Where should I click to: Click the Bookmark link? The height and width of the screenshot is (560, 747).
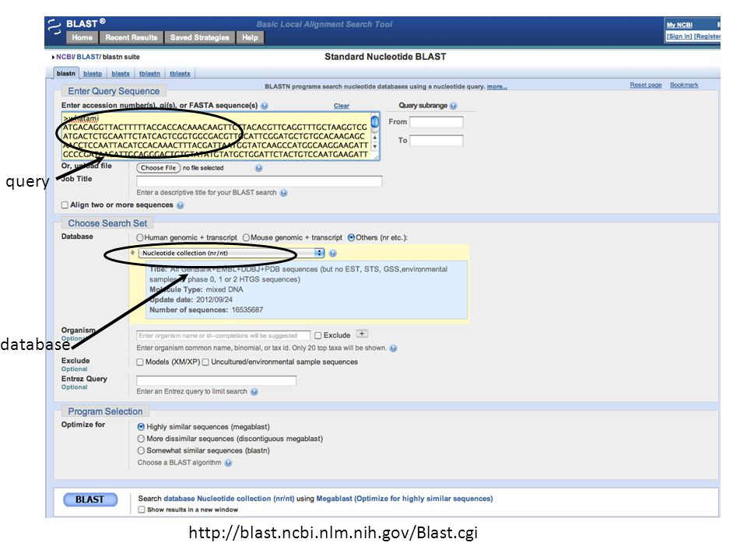point(684,86)
